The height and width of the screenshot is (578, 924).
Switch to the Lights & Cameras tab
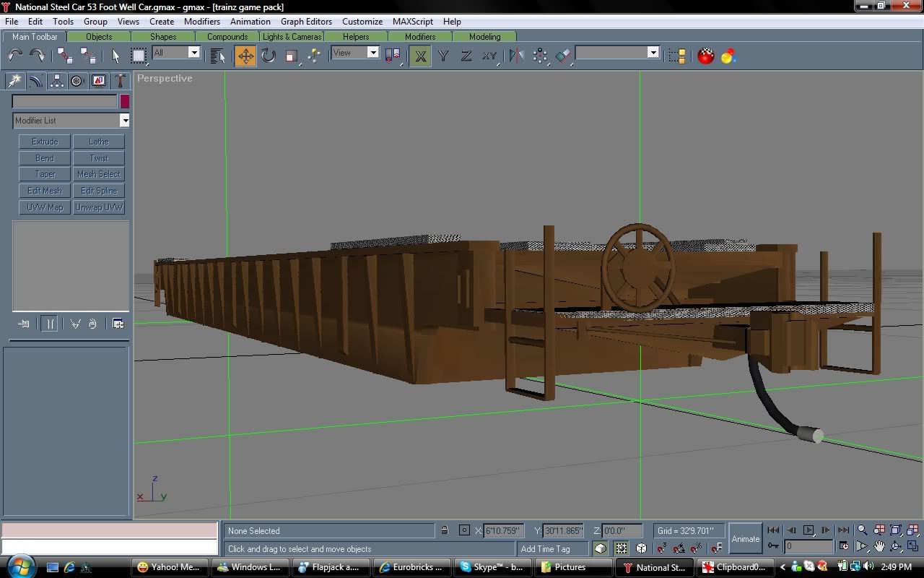click(x=292, y=37)
